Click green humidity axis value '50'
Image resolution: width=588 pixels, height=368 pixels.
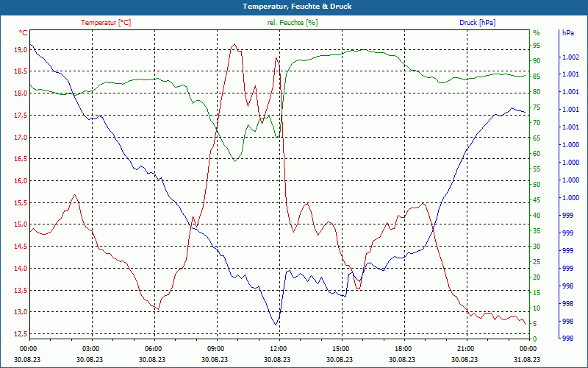(x=537, y=185)
